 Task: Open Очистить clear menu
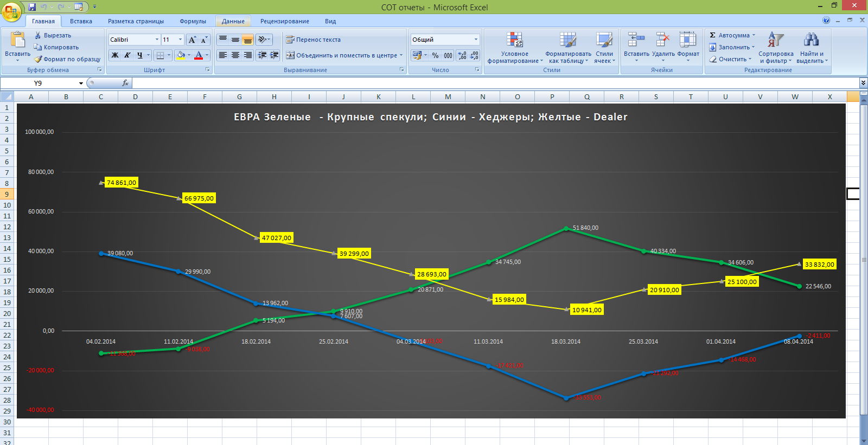(730, 59)
